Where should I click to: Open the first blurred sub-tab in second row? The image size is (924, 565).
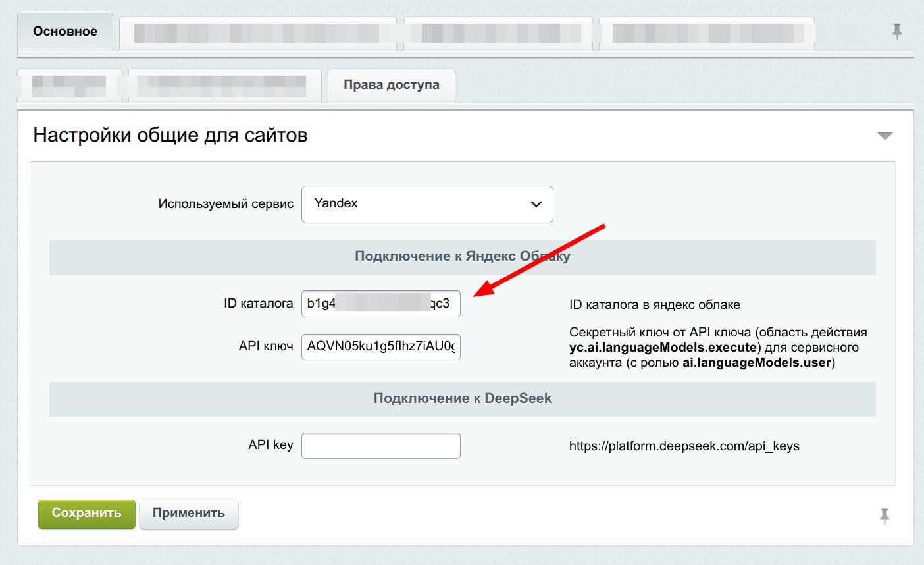coord(69,86)
